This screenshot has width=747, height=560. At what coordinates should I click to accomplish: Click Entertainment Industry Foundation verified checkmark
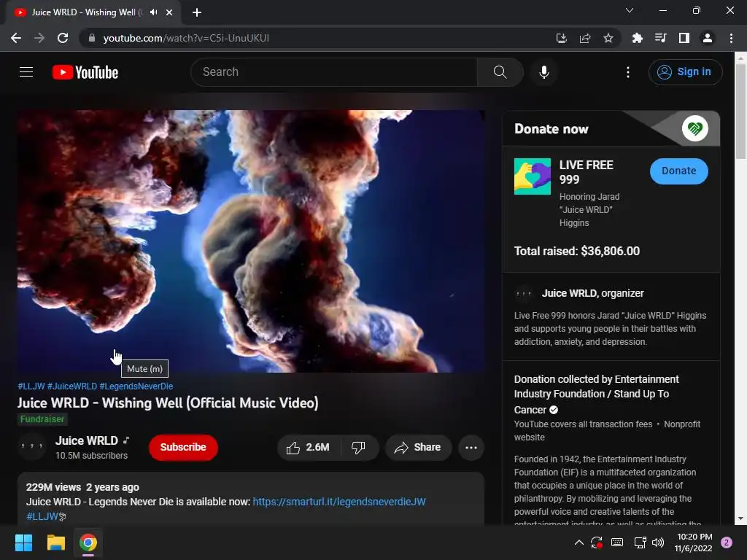554,410
